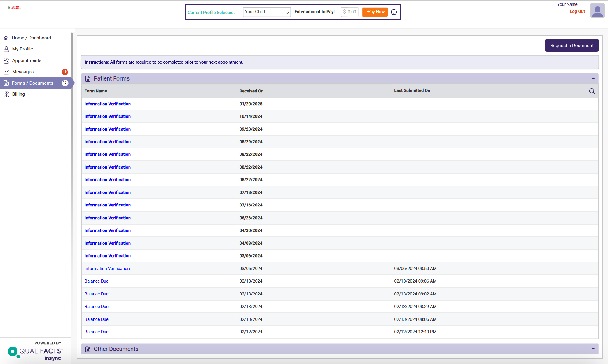The height and width of the screenshot is (364, 608).
Task: Open My Profile from sidebar
Action: click(x=22, y=49)
